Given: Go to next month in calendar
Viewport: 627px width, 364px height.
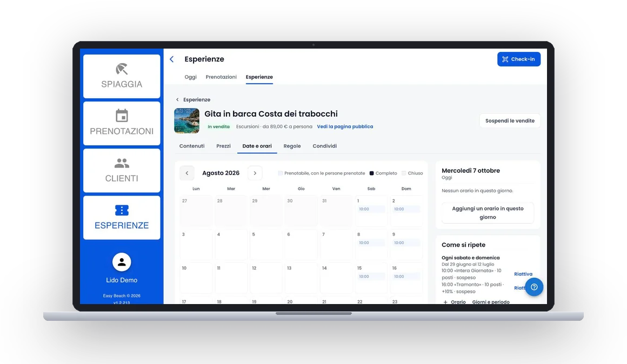Looking at the screenshot, I should (x=255, y=173).
